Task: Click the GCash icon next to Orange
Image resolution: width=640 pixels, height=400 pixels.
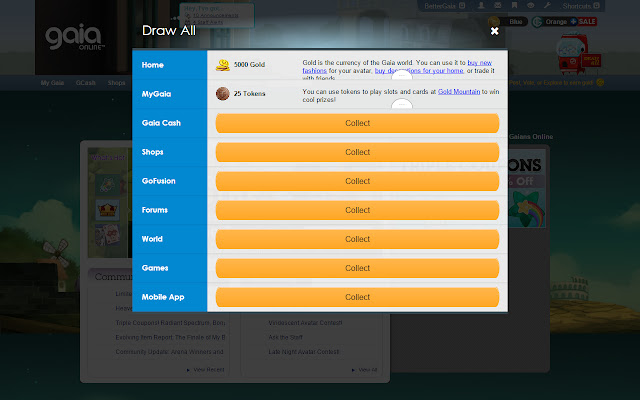Action: pos(537,22)
